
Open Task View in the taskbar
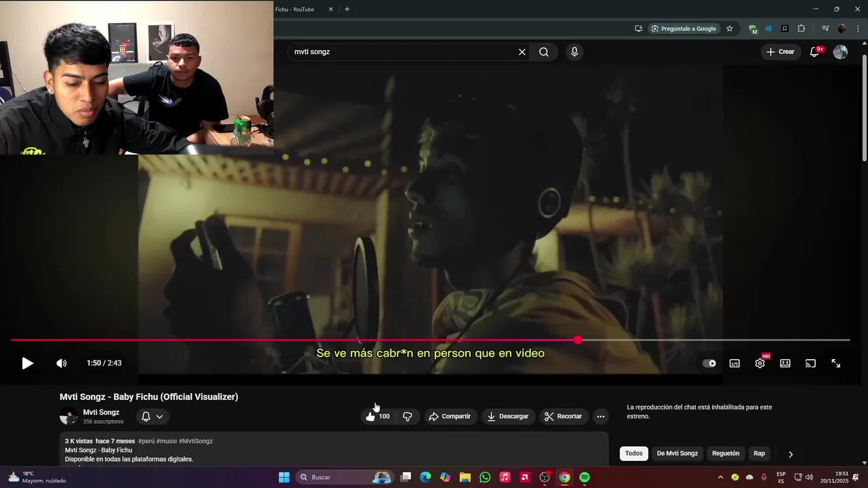[x=406, y=477]
